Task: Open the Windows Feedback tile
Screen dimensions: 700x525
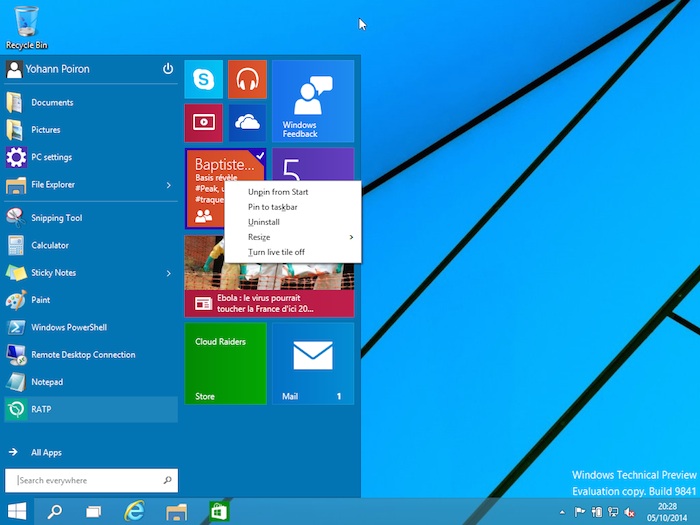Action: coord(313,101)
